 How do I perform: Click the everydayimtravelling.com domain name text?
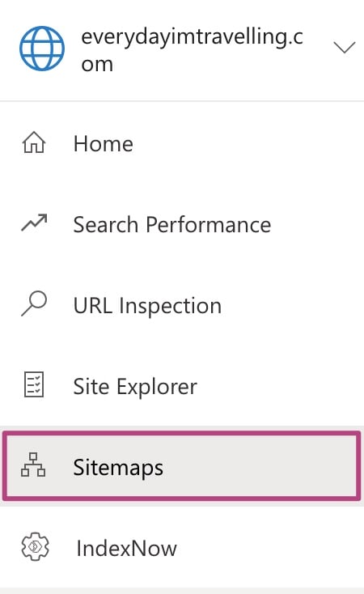[192, 50]
